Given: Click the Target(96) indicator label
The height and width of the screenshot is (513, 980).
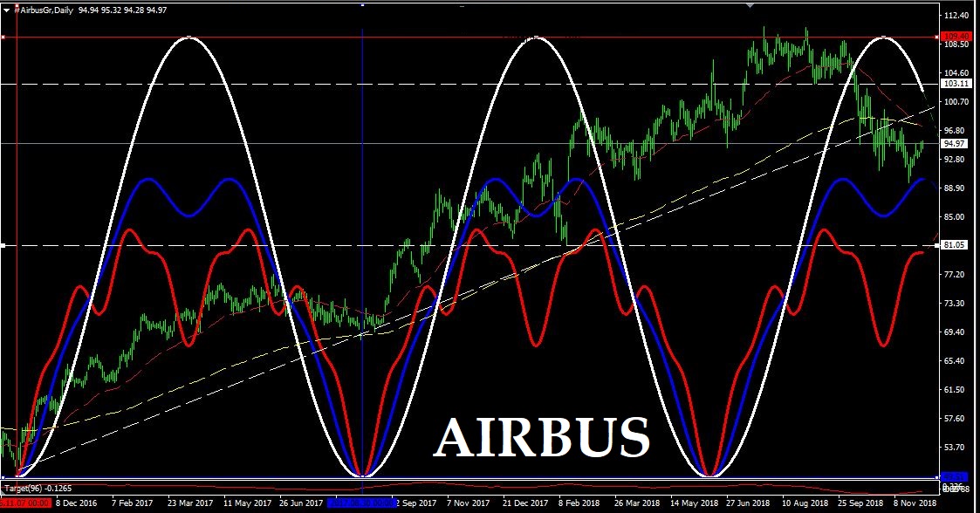Looking at the screenshot, I should tap(24, 489).
